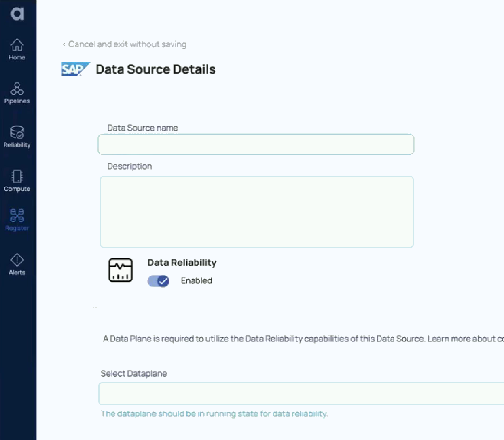Click the dataplane running state hint text
504x440 pixels.
point(214,414)
